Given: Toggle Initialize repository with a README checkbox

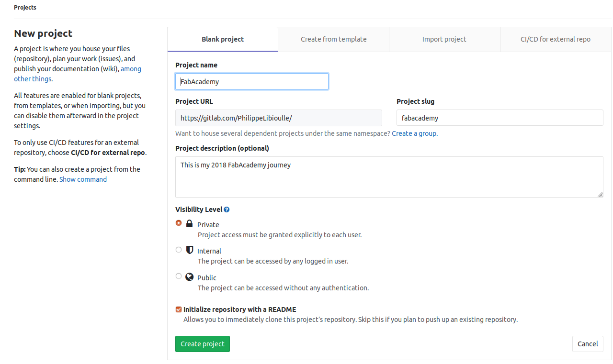Looking at the screenshot, I should click(x=179, y=309).
